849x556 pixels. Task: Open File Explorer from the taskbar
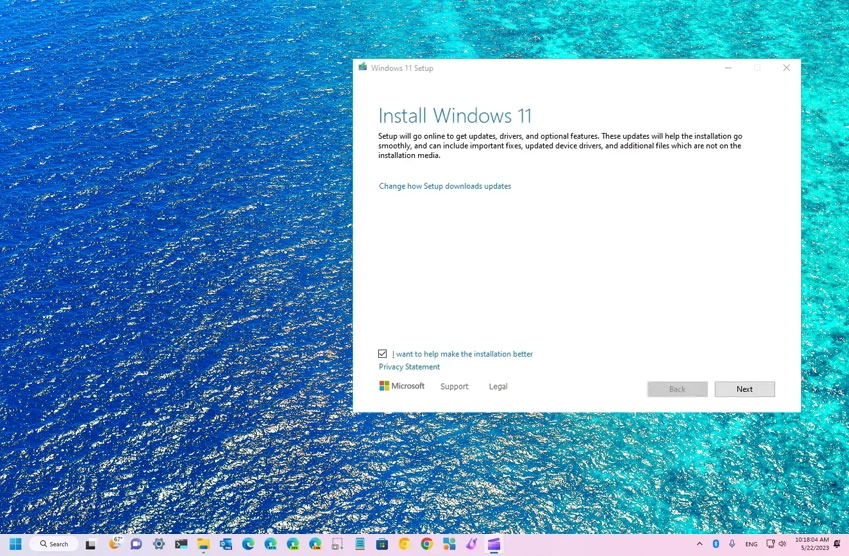pyautogui.click(x=203, y=544)
